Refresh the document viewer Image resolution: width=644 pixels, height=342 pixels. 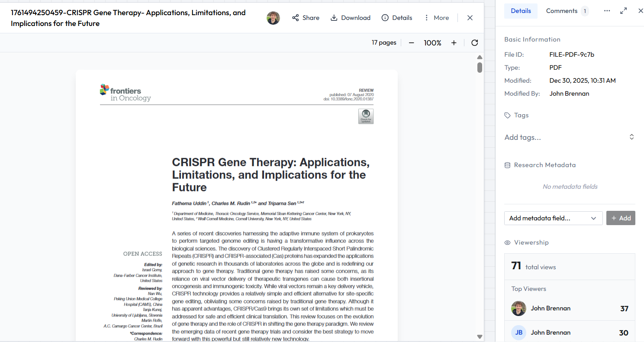click(x=474, y=43)
